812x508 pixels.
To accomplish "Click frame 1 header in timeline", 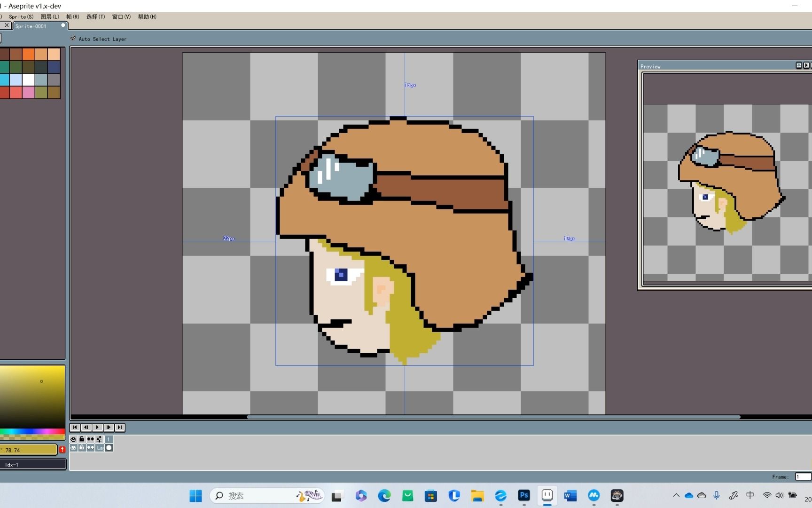I will (109, 439).
